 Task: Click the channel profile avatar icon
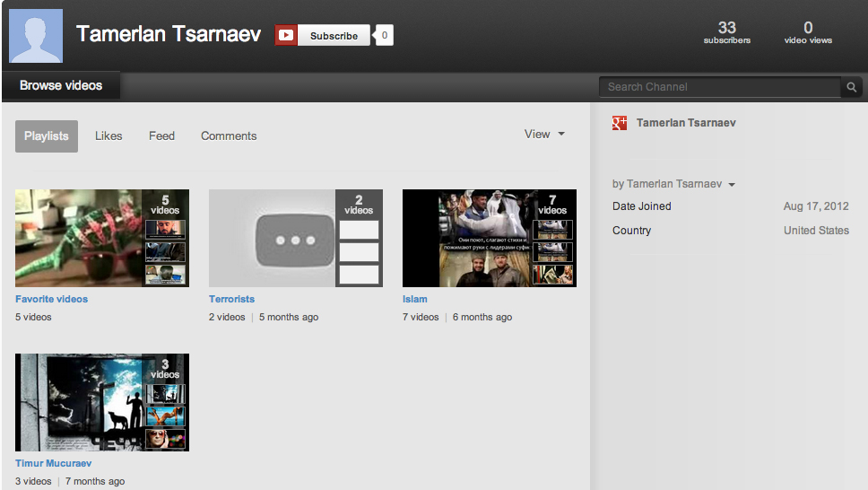tap(36, 36)
